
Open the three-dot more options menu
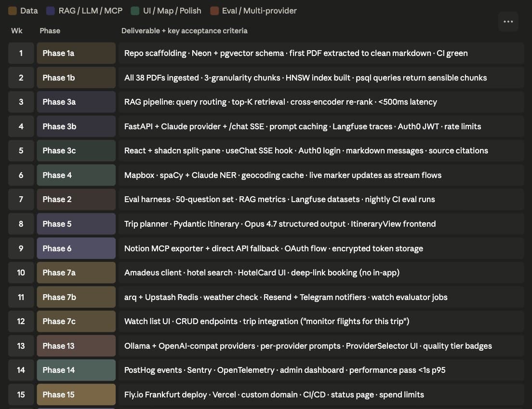508,22
